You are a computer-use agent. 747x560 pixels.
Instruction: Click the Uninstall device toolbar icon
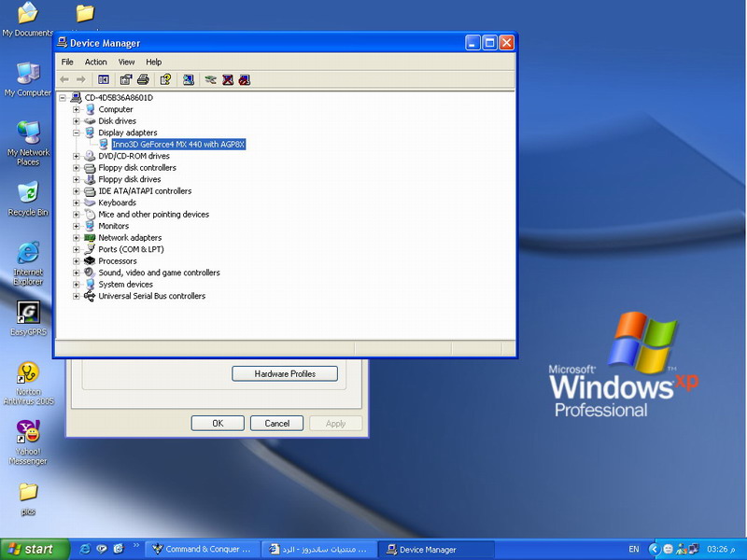(228, 79)
